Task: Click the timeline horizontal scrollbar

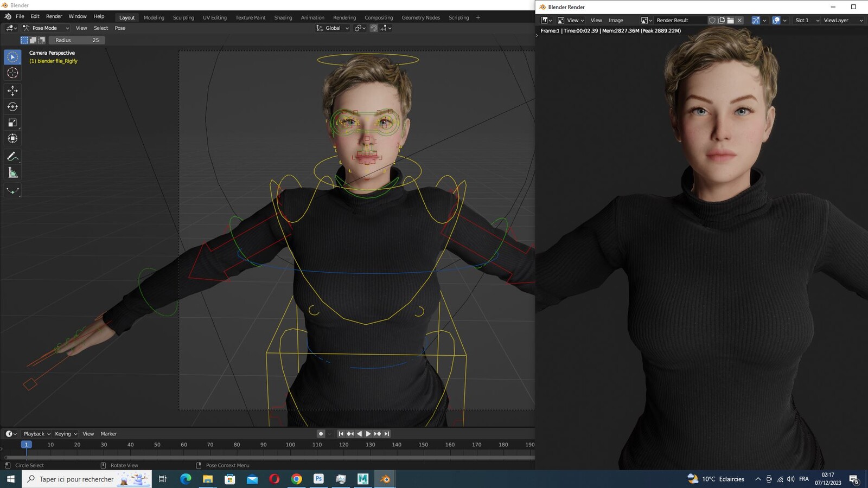Action: coord(270,458)
